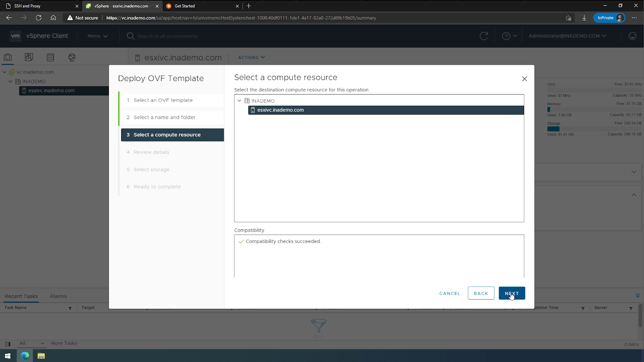Collapse vc.inademo.com in the navigator tree
Image resolution: width=644 pixels, height=362 pixels.
[4, 72]
